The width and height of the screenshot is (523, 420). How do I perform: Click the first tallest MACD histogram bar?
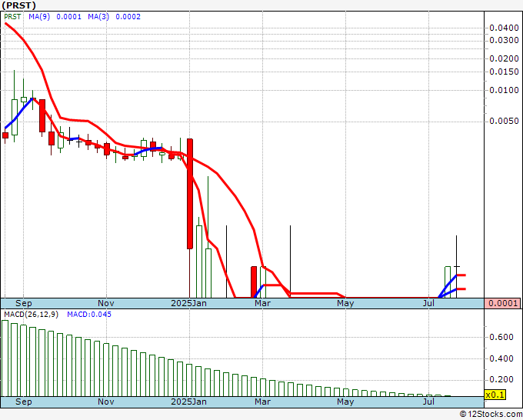[x=5, y=358]
